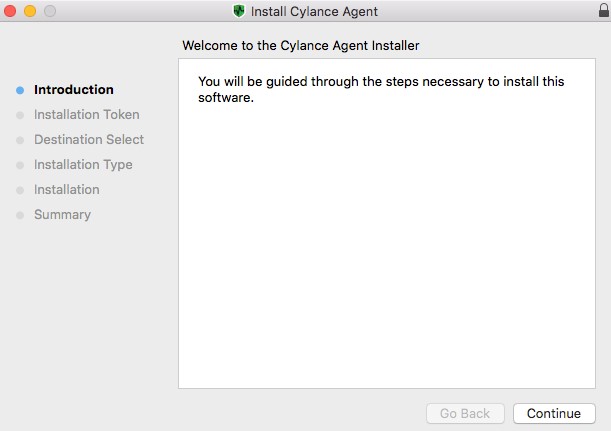The height and width of the screenshot is (431, 611).
Task: Click the blue bullet beside Introduction
Action: click(20, 90)
